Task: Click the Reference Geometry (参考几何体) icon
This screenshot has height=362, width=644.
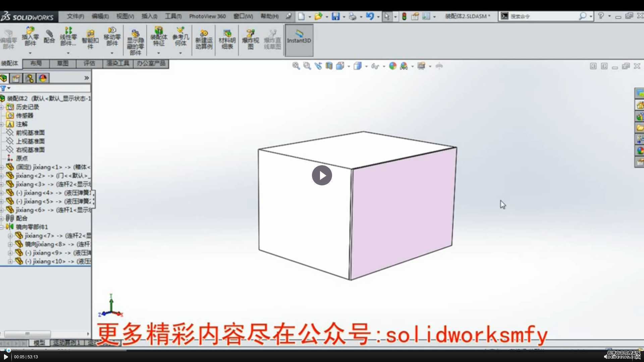Action: pos(180,37)
